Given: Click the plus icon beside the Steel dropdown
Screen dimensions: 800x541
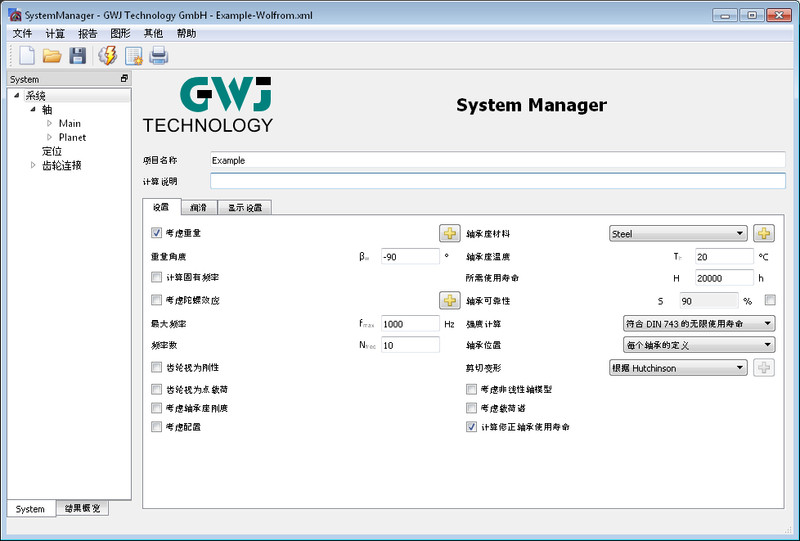Looking at the screenshot, I should [764, 234].
